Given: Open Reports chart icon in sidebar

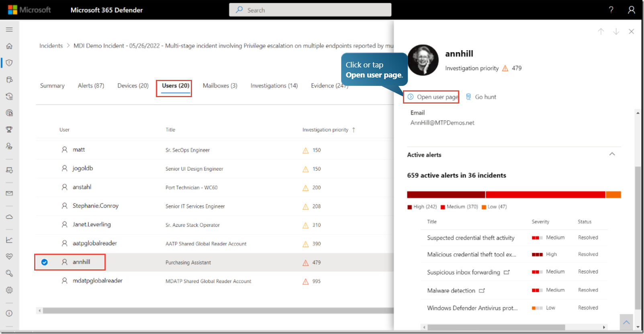Looking at the screenshot, I should click(9, 240).
